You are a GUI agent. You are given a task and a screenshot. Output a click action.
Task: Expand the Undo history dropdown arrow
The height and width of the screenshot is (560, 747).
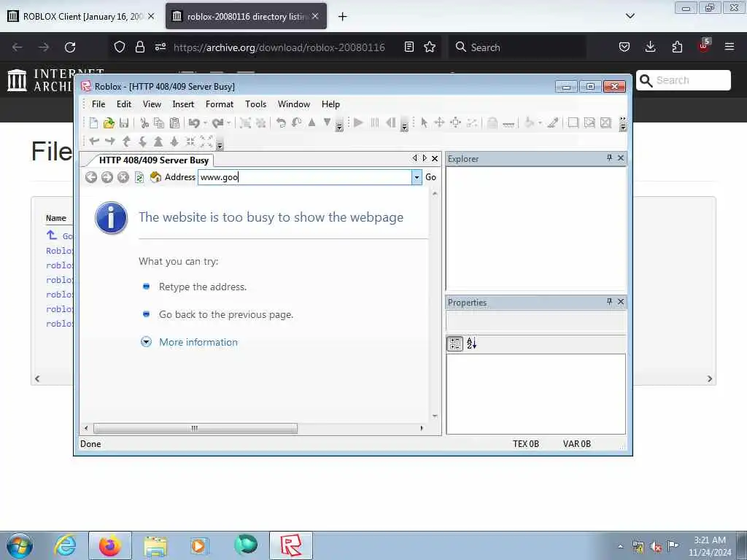click(x=205, y=122)
